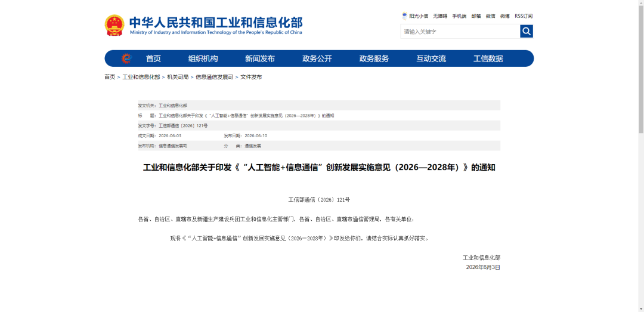Go to 文件发布 in the breadcrumb
This screenshot has width=644, height=312.
251,77
